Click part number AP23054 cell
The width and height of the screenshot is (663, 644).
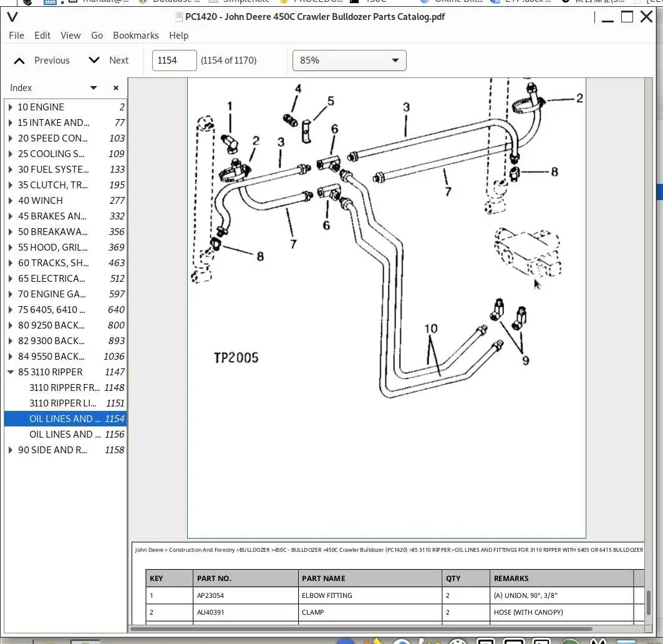[245, 595]
